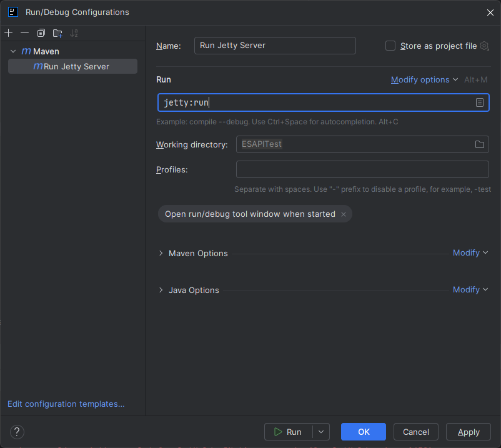Open the Modify dropdown for Maven Options

[x=470, y=253]
